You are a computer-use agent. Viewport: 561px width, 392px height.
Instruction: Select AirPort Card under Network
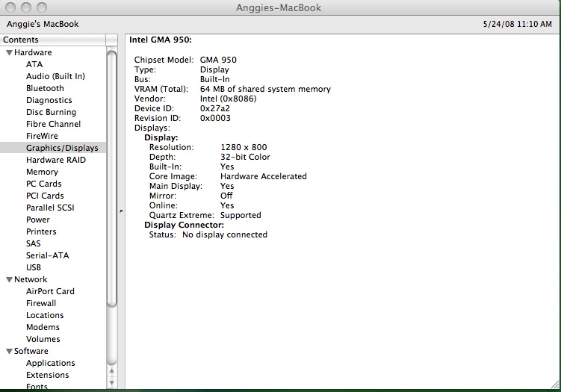[x=50, y=291]
